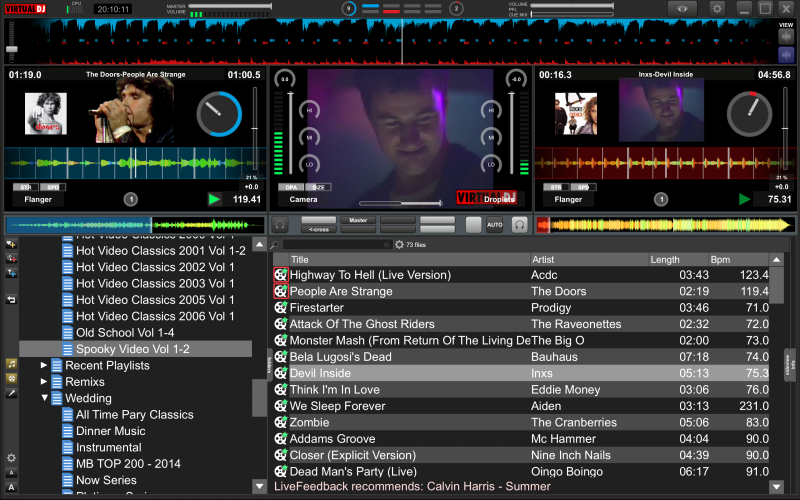
Task: Toggle the karaoke microphone filter icon
Action: [11, 393]
